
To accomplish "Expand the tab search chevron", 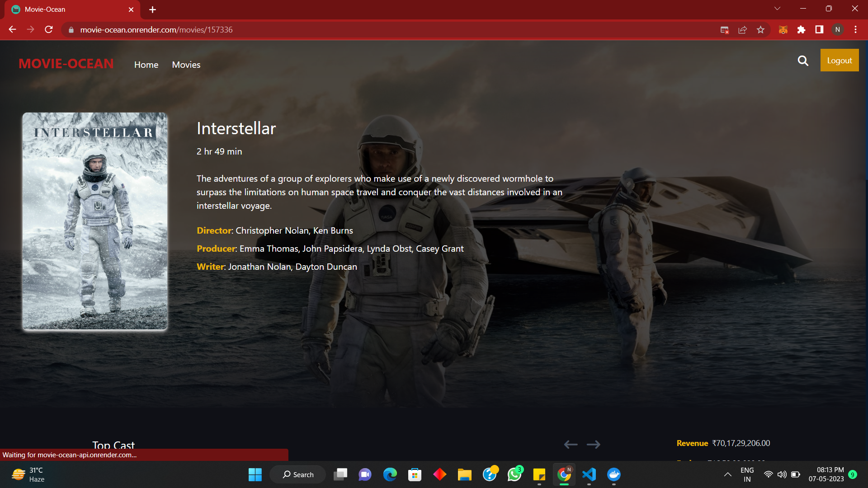I will [x=778, y=9].
